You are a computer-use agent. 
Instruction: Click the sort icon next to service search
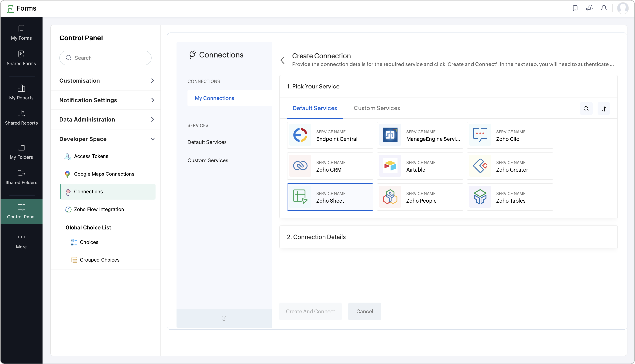604,108
